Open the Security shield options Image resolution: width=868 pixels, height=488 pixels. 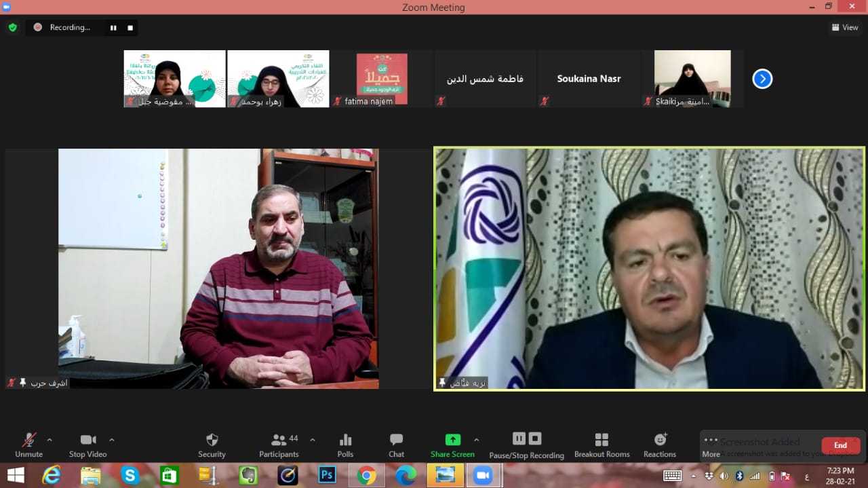212,445
